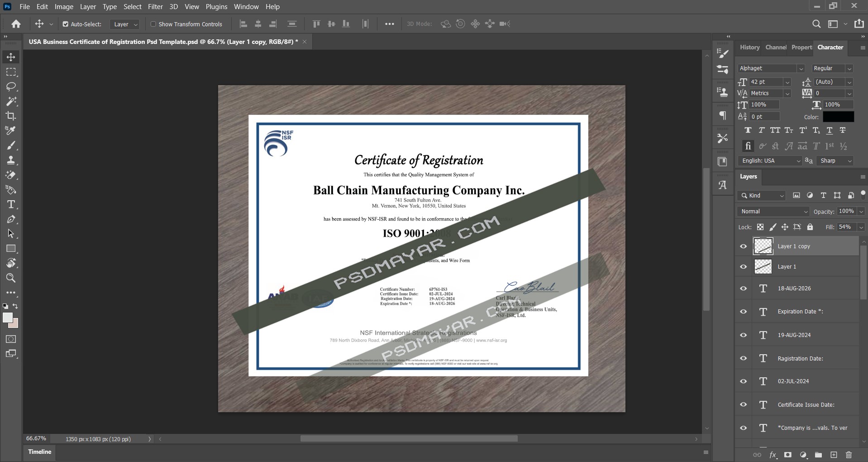Select the Brush tool
The image size is (868, 462).
(x=11, y=145)
